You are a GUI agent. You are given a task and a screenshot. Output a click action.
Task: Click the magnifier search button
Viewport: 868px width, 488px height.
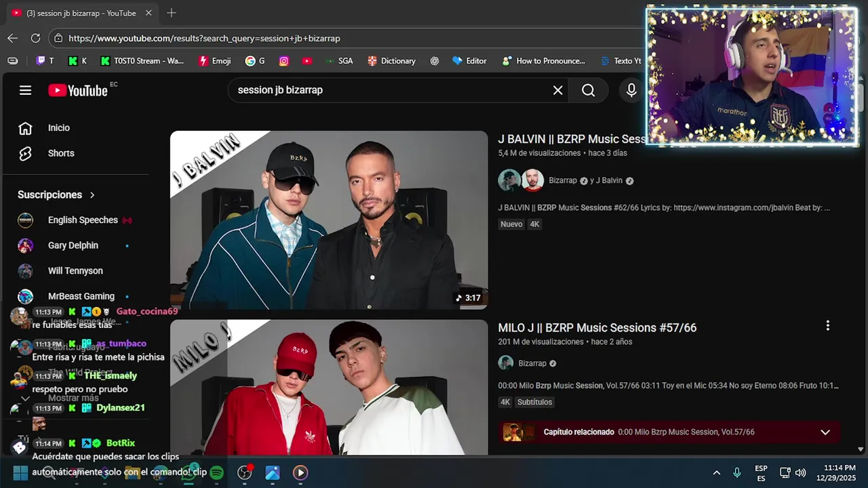[x=589, y=90]
